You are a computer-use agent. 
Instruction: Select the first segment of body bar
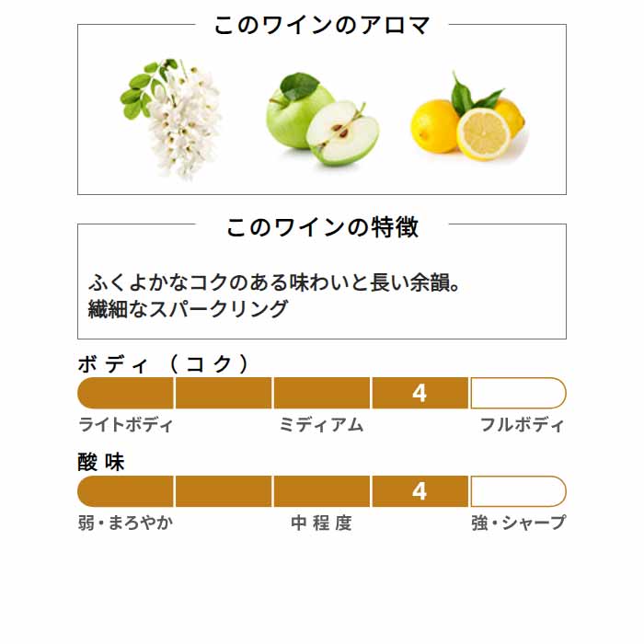(125, 393)
